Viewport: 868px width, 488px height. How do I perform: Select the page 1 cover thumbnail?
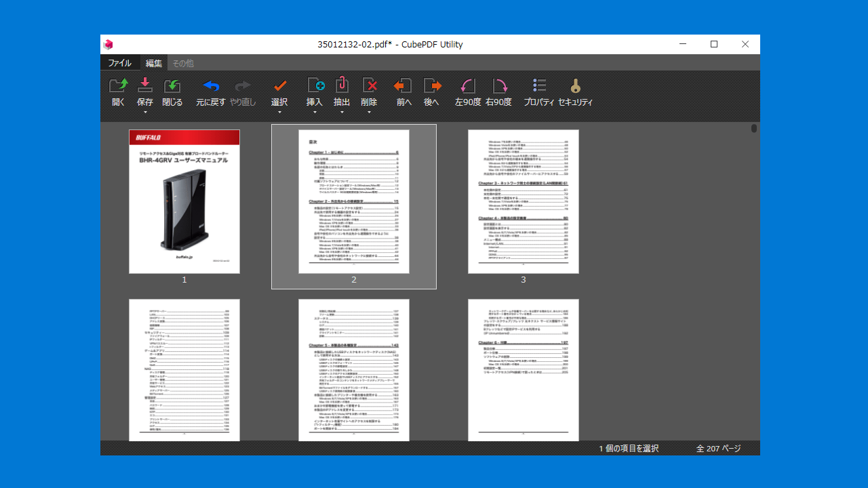[x=184, y=201]
